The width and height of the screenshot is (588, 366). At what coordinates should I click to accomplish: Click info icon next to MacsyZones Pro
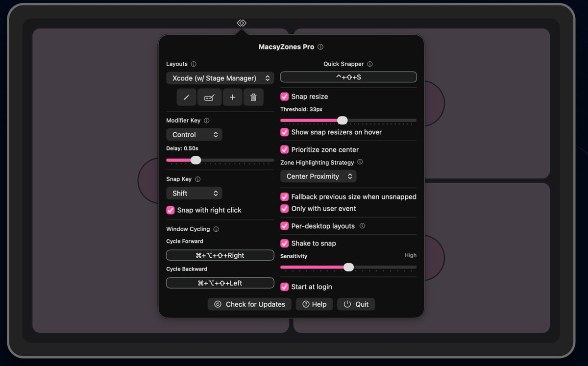(320, 47)
